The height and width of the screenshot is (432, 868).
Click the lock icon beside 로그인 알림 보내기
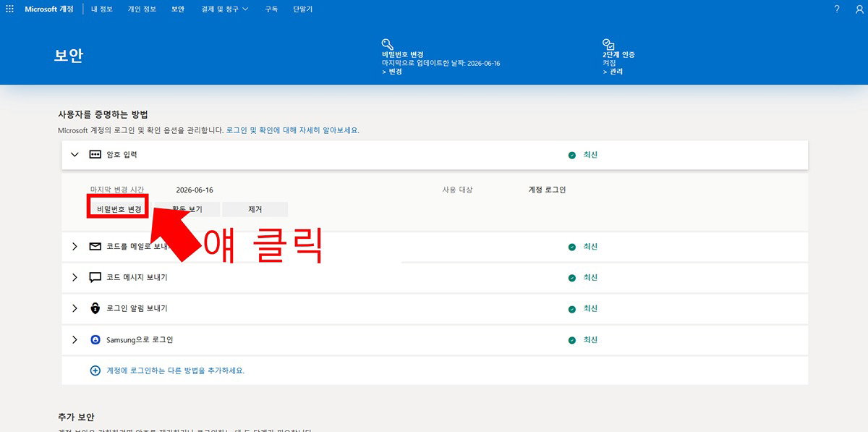tap(95, 308)
